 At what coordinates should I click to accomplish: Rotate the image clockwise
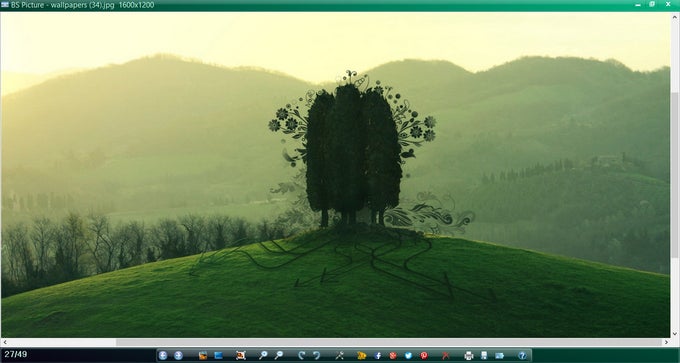point(302,355)
